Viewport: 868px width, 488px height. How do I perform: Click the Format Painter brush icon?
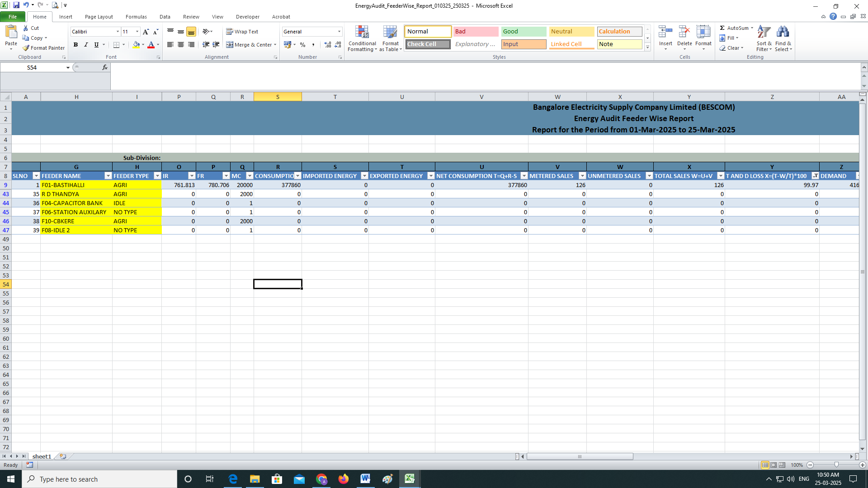click(x=26, y=48)
